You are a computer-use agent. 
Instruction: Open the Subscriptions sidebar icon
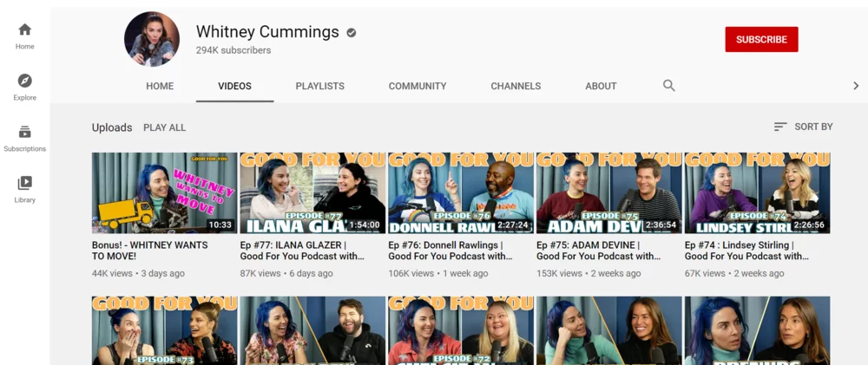[24, 137]
